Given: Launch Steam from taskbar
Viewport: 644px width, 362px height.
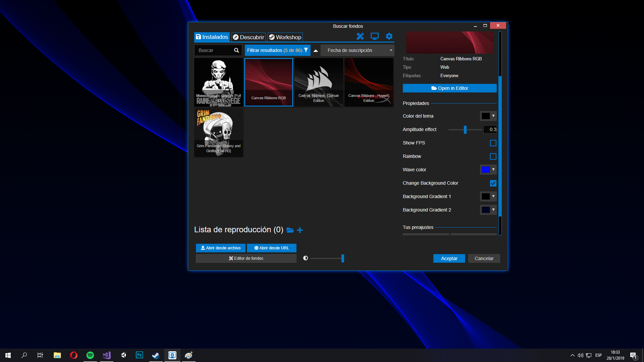Looking at the screenshot, I should (x=156, y=355).
